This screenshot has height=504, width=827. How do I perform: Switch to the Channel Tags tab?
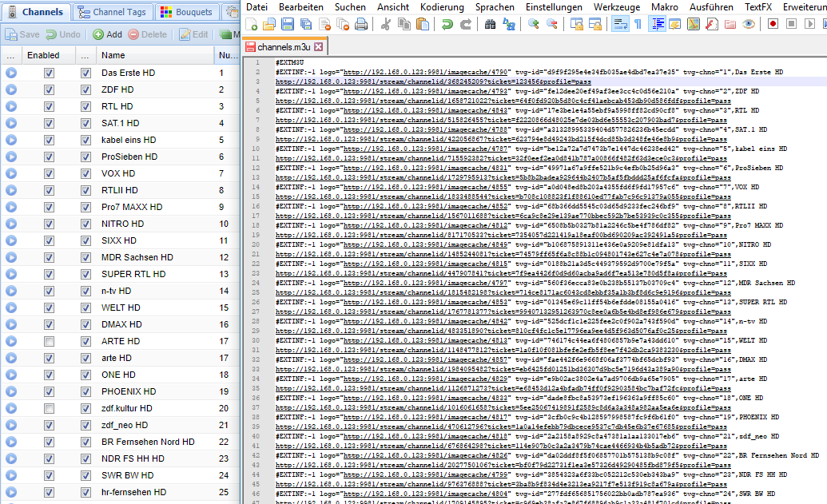click(x=112, y=12)
